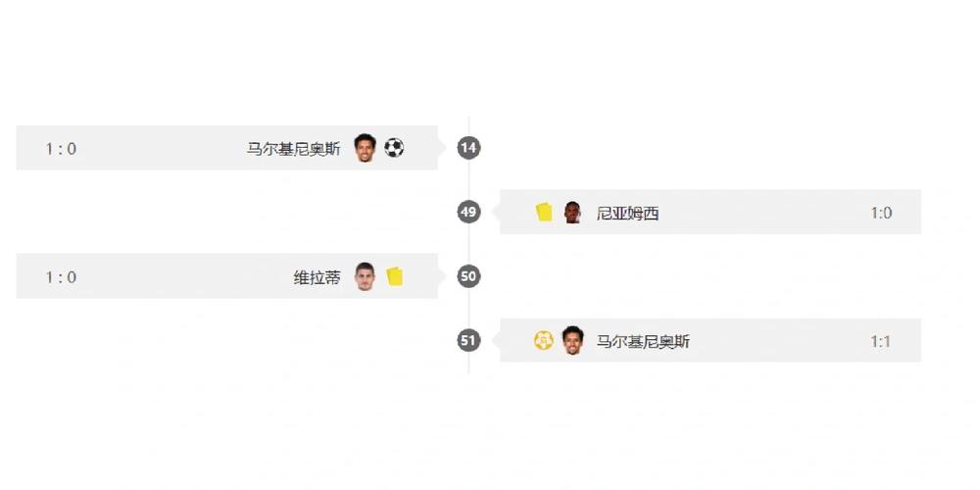
Task: Select the minute 50 timeline marker
Action: tap(468, 276)
